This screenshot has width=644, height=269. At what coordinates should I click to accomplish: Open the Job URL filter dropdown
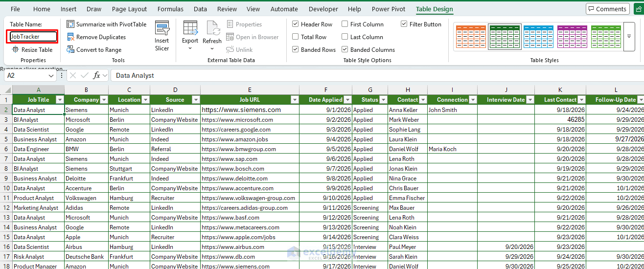tap(295, 100)
